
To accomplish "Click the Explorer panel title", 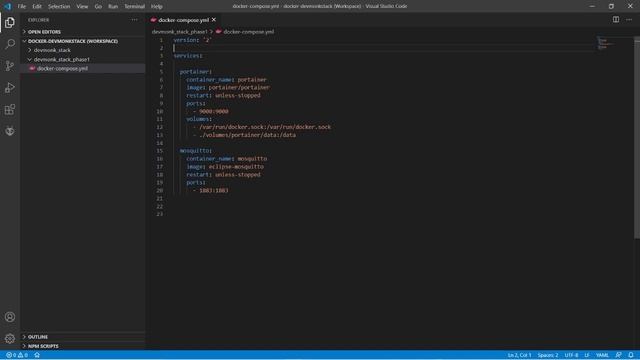I will [39, 20].
